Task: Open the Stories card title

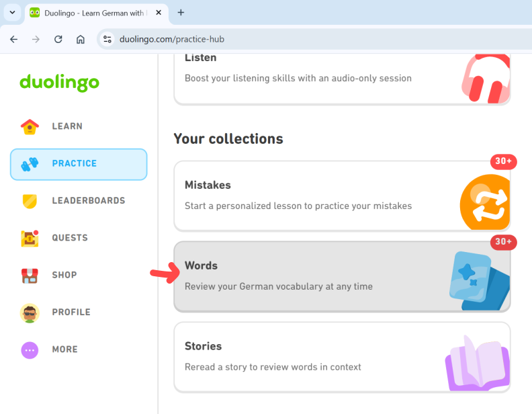Action: point(203,346)
